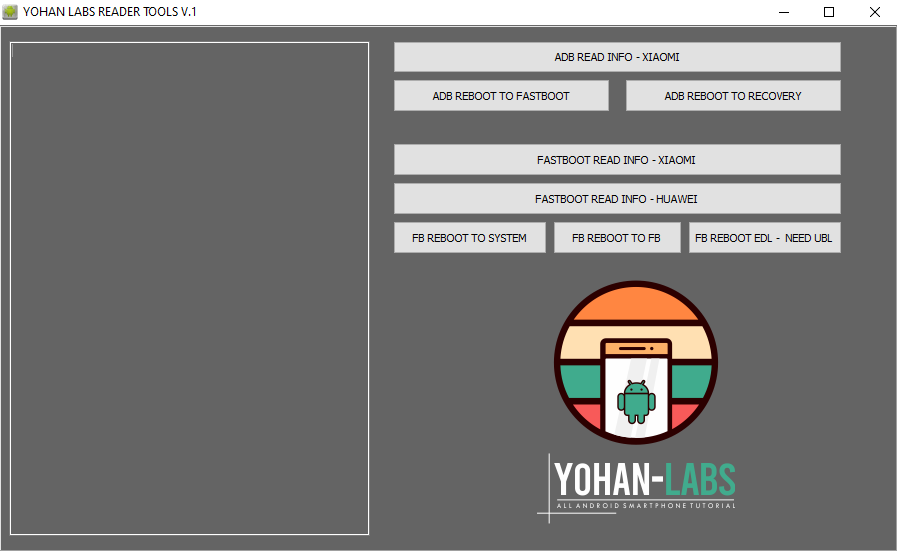Focus the empty log output text area
Image resolution: width=898 pixels, height=551 pixels.
pyautogui.click(x=189, y=288)
